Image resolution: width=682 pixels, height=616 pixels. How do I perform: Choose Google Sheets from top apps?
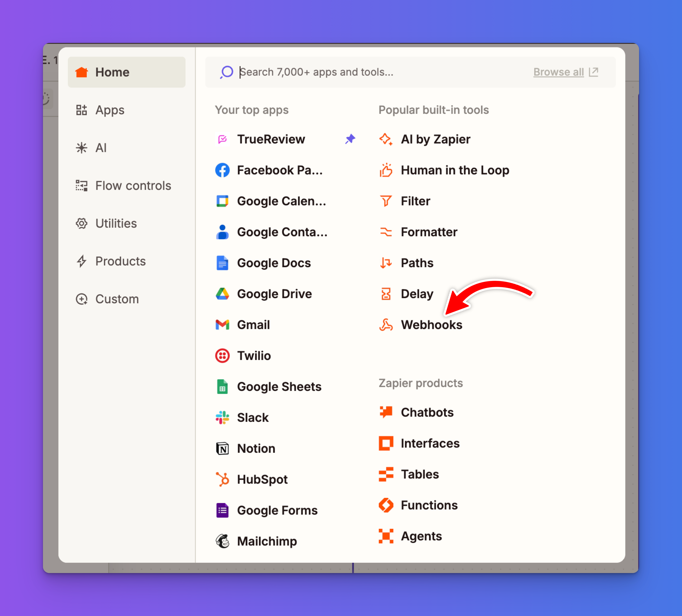tap(279, 387)
